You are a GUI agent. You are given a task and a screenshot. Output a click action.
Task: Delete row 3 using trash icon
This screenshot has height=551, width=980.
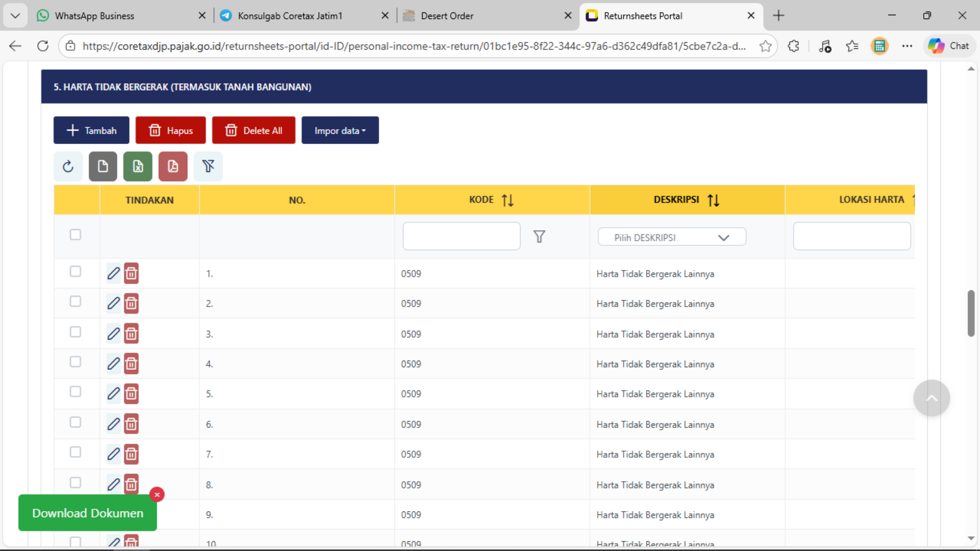point(131,334)
